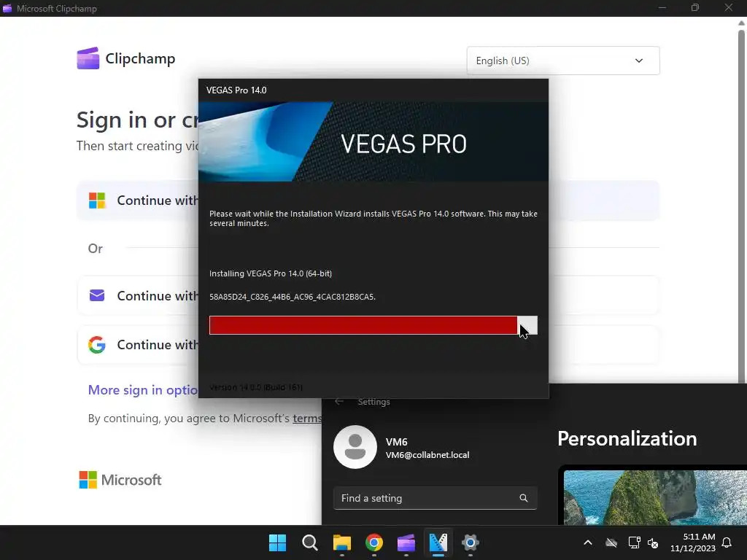Go back with Settings back arrow
The width and height of the screenshot is (747, 560).
pyautogui.click(x=339, y=402)
